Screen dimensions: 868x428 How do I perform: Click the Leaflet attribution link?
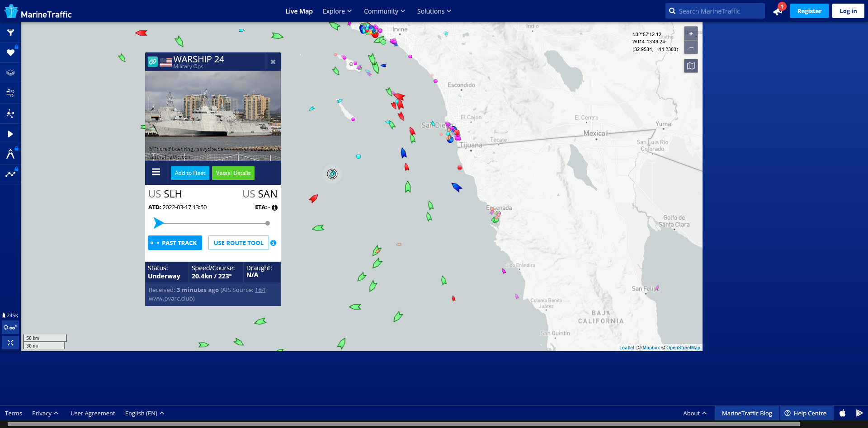tap(627, 348)
